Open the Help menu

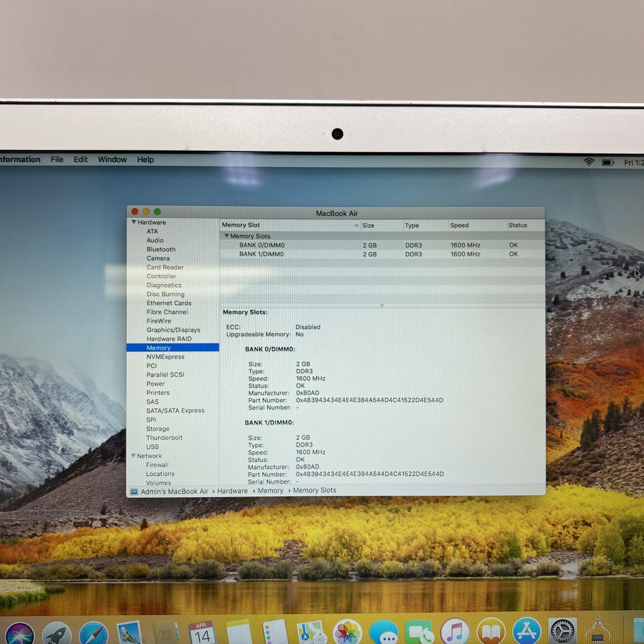[x=145, y=159]
